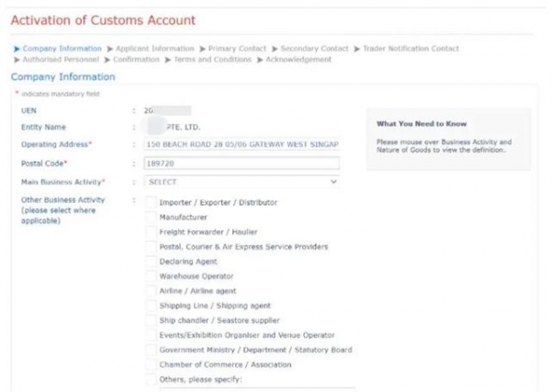The width and height of the screenshot is (551, 392).
Task: Check the Others, please specify box
Action: tap(151, 379)
